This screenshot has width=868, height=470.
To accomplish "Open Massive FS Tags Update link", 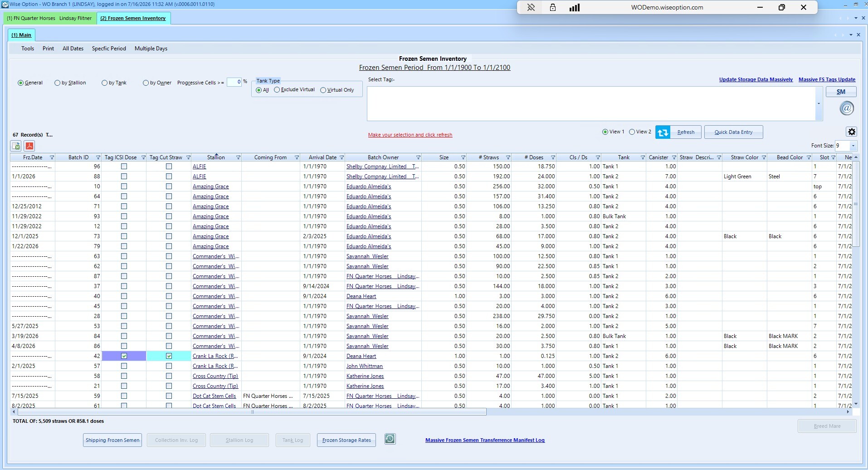I will pos(827,79).
